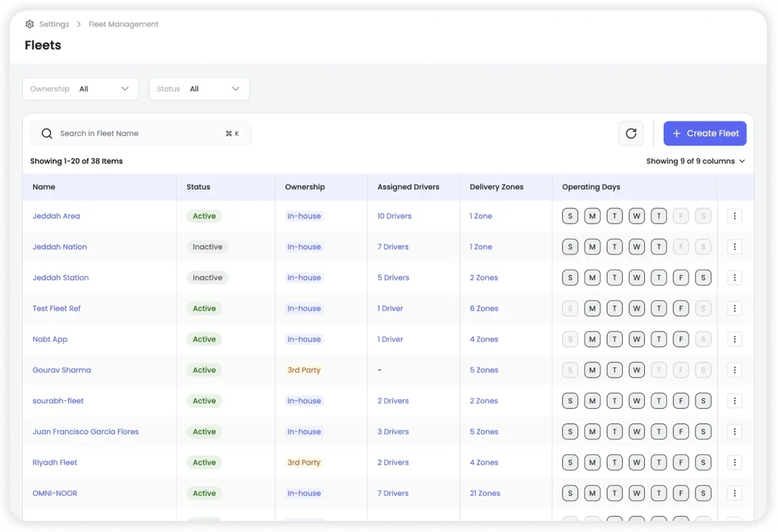Screen dimensions: 778x532
Task: Toggle Sunday for Juan Francisco García Flores
Action: [x=569, y=432]
